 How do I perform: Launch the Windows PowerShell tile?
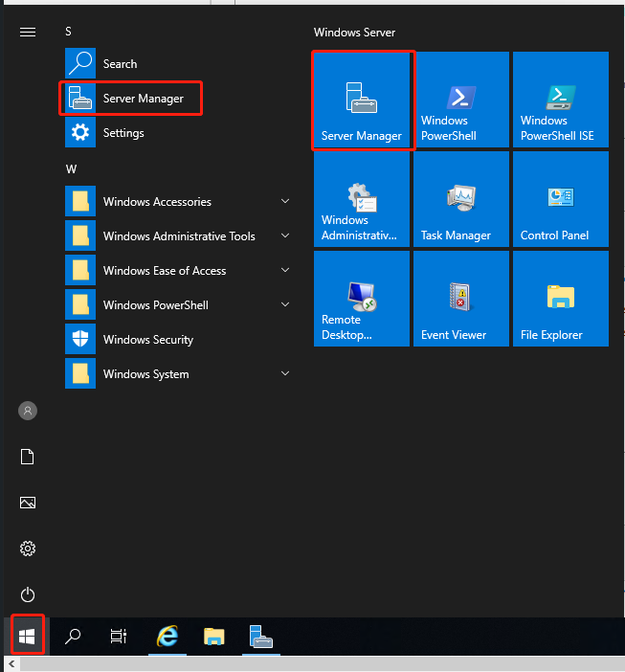pos(461,100)
